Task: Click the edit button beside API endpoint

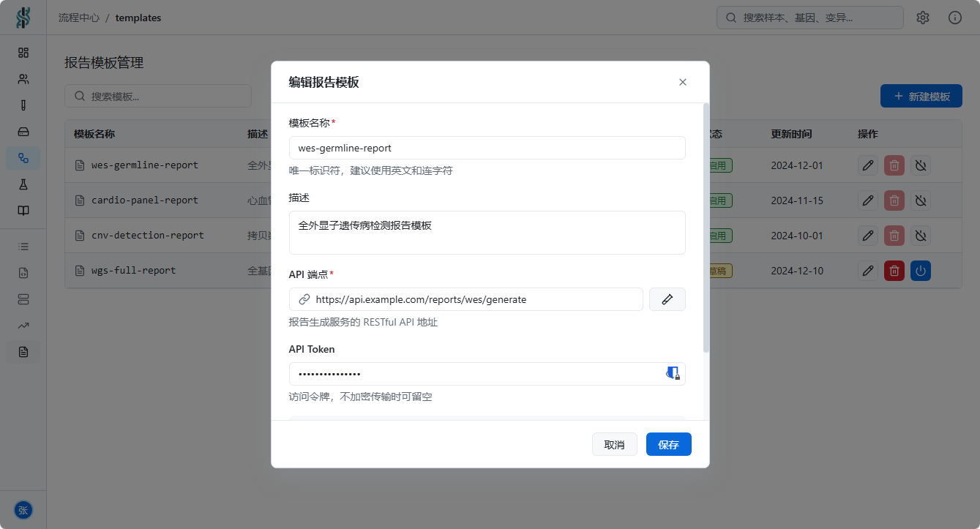Action: [x=667, y=299]
